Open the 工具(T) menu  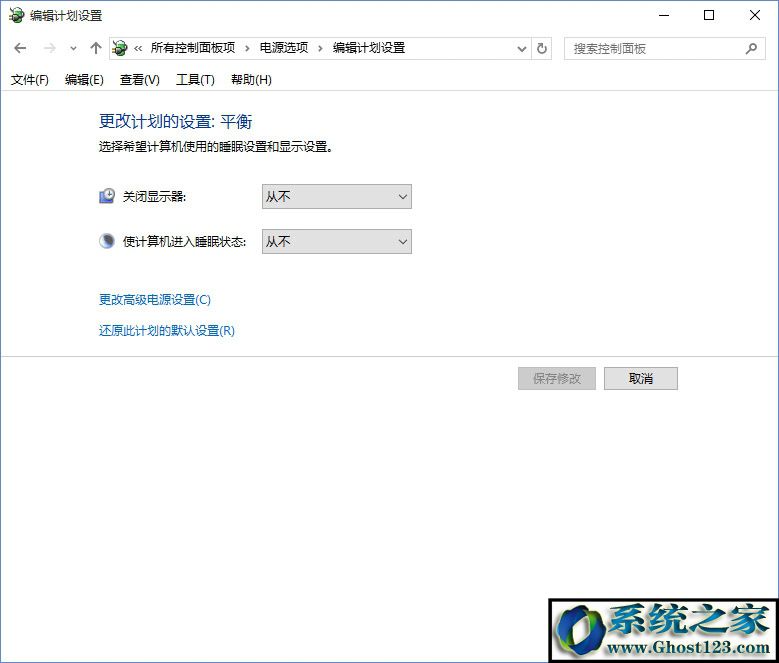[x=195, y=80]
